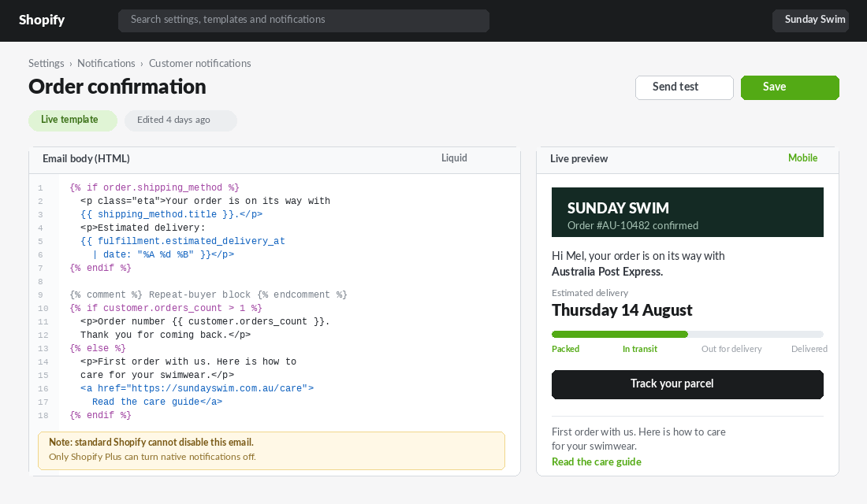This screenshot has width=867, height=504.
Task: Click 'Australia Post Express' in preview
Action: tap(607, 272)
